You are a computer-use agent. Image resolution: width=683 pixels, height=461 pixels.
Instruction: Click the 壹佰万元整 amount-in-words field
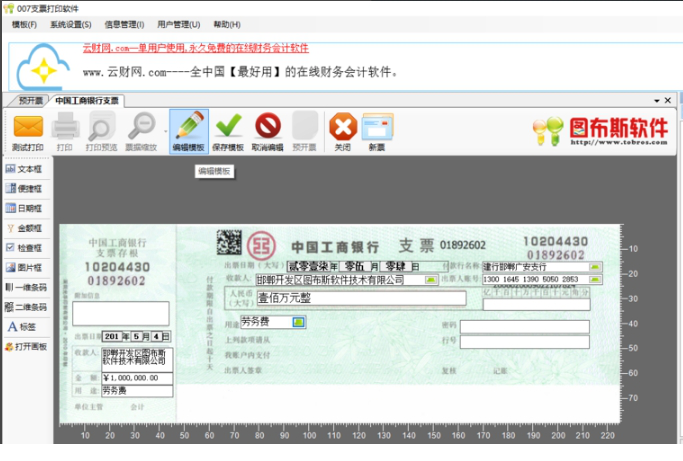[x=362, y=298]
